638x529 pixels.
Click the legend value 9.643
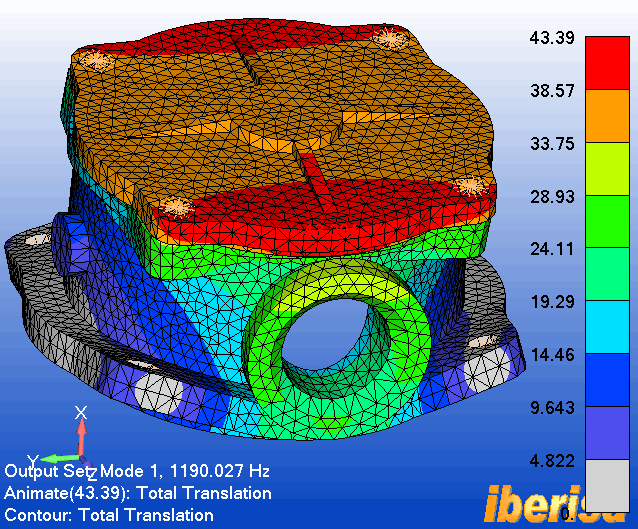(x=552, y=407)
